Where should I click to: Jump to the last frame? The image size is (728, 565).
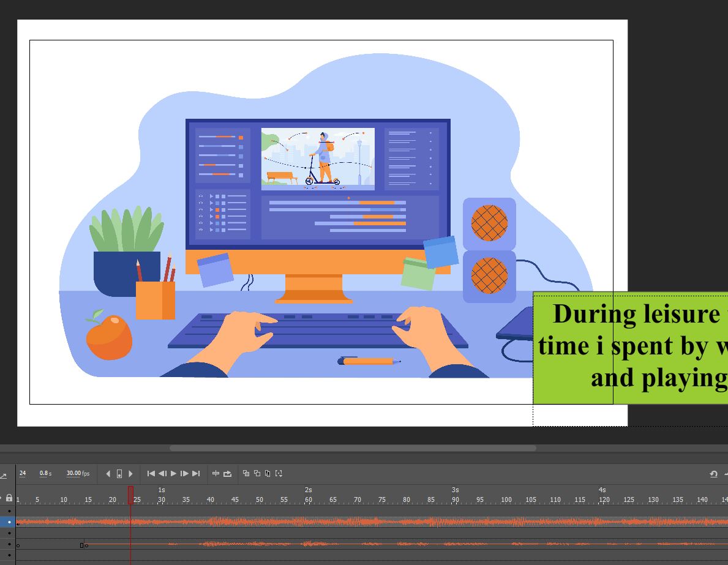196,473
